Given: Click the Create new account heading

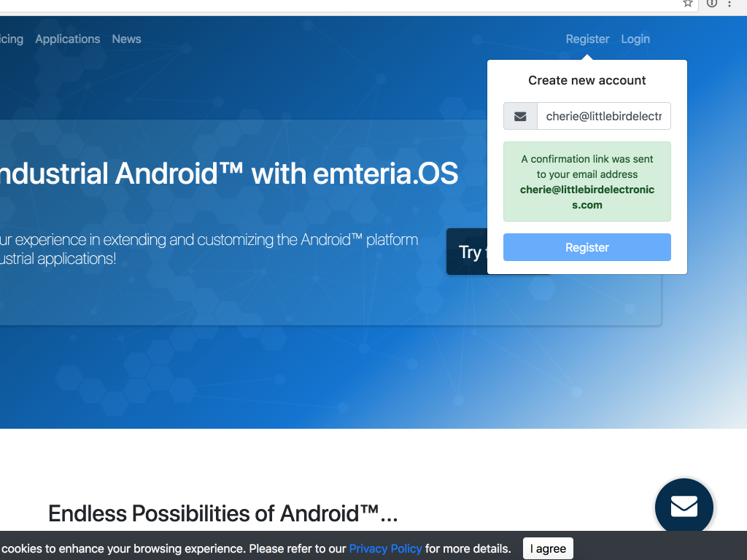Looking at the screenshot, I should (587, 80).
